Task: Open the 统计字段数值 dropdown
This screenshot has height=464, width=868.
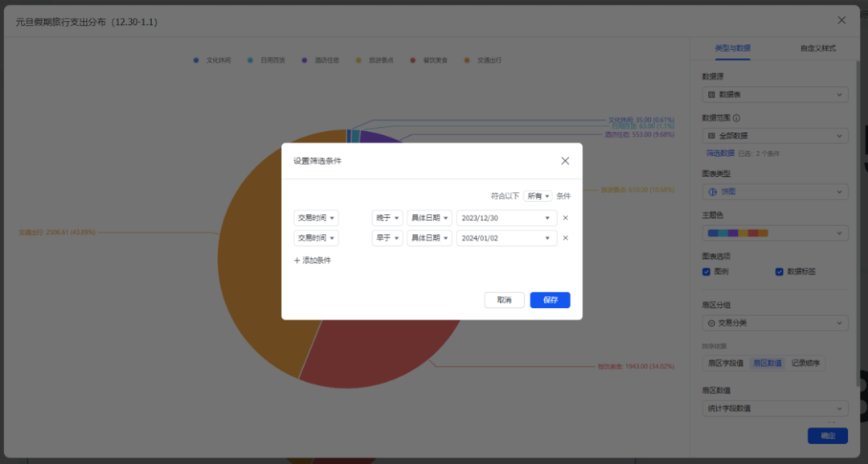Action: pos(775,409)
